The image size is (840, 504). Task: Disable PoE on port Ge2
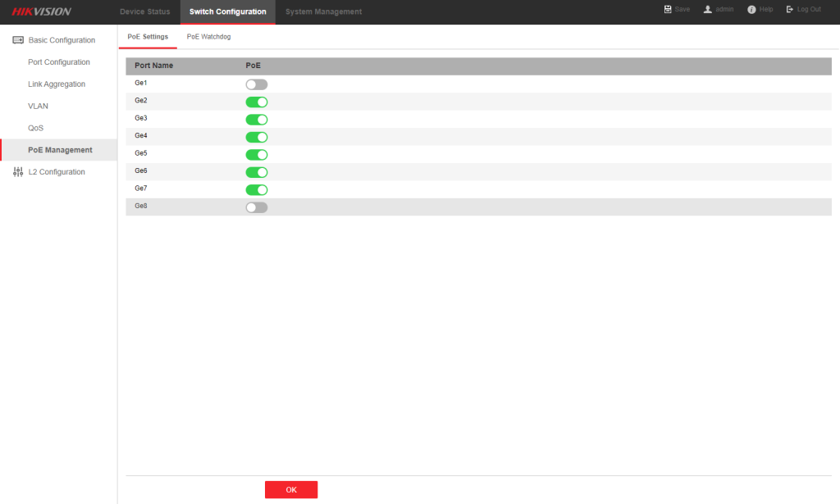257,102
